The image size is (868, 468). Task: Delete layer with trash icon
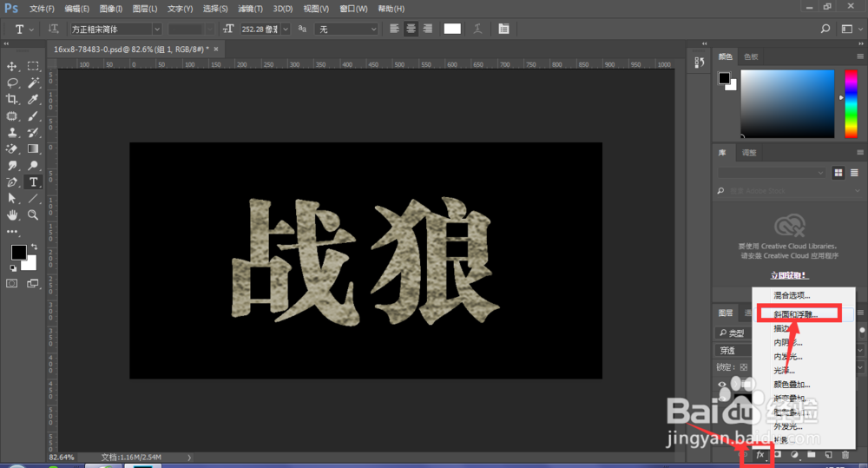click(845, 455)
